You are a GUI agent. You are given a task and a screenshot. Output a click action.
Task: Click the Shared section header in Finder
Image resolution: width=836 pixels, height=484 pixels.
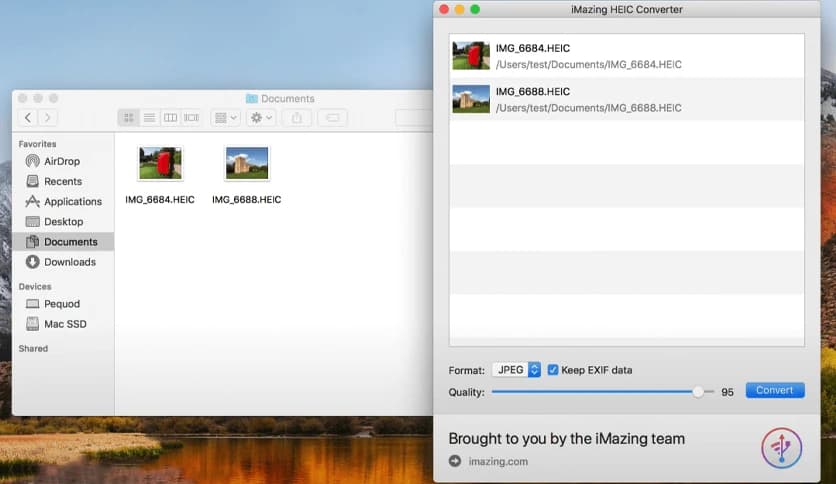pos(33,348)
